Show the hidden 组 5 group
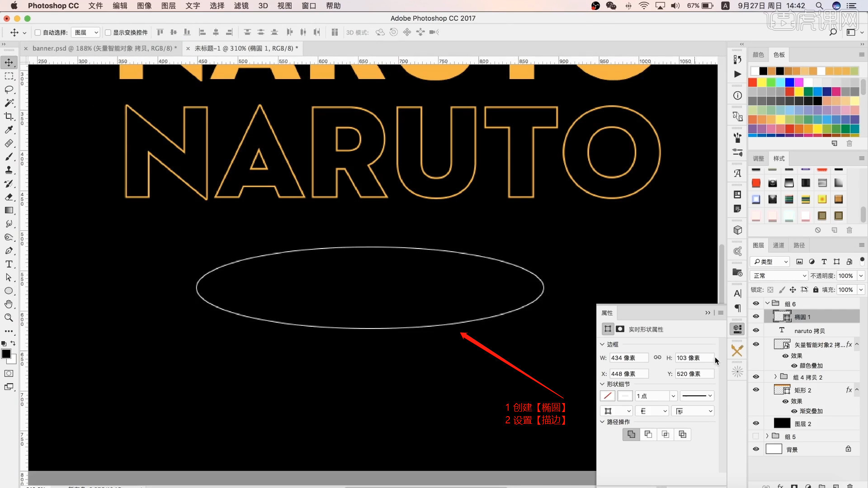 [756, 436]
